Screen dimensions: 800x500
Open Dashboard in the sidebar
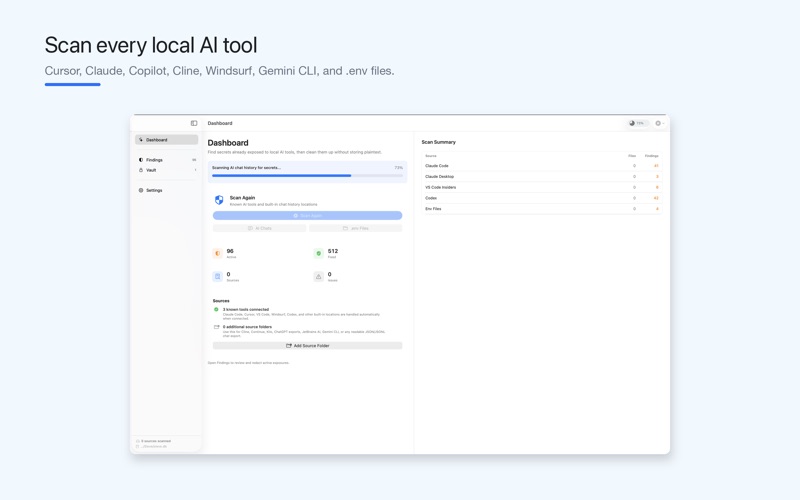166,140
